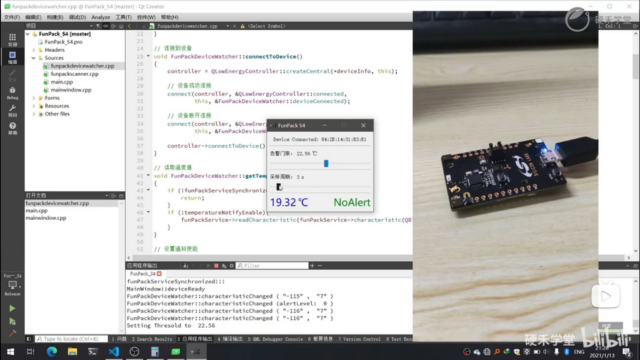Expand the Resources folder

tap(33, 106)
